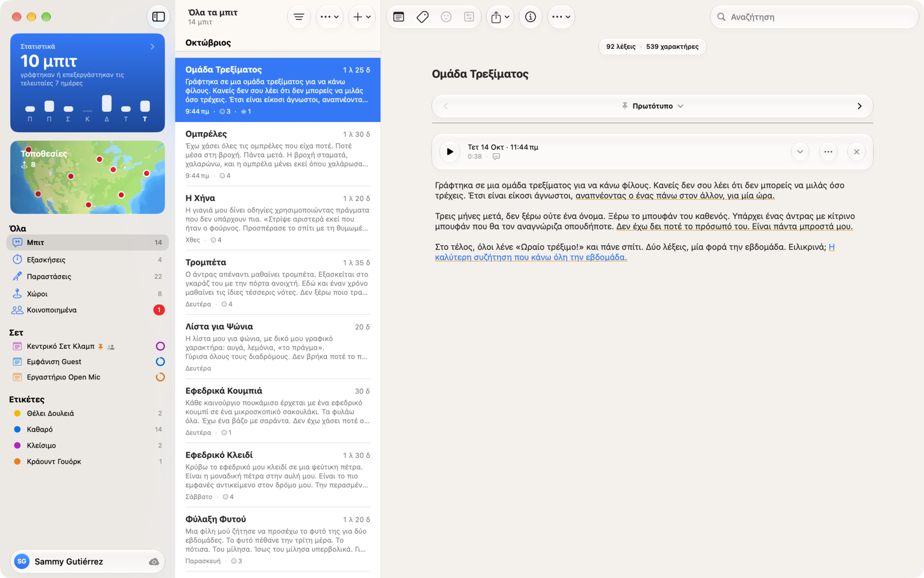Screen dimensions: 924x578
Task: Open the Η Χήνα bit
Action: 278,218
